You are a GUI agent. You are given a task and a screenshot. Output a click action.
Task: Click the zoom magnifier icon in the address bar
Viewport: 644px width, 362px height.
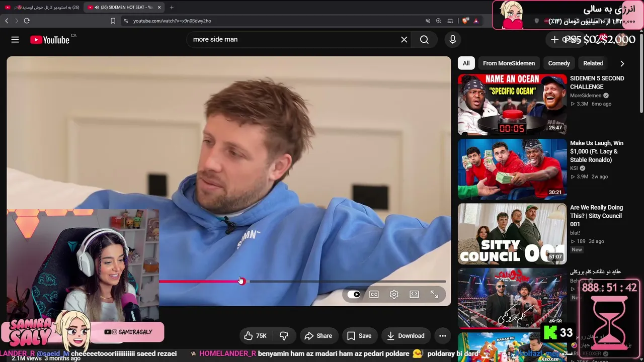tap(439, 21)
